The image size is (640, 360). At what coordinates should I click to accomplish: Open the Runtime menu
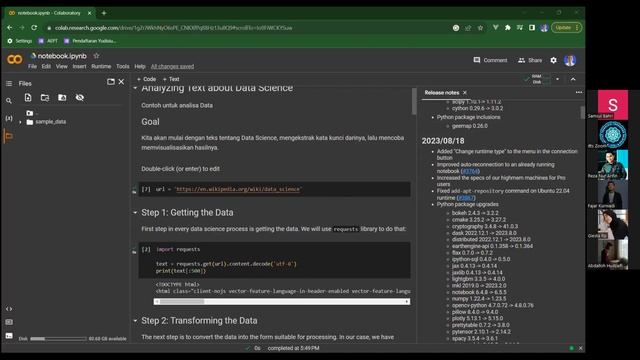[x=101, y=66]
